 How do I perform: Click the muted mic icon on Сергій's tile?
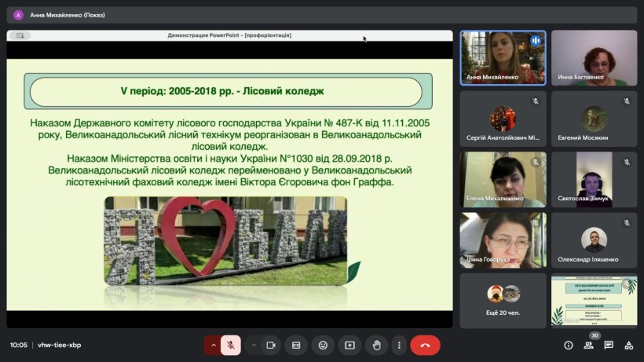click(536, 101)
